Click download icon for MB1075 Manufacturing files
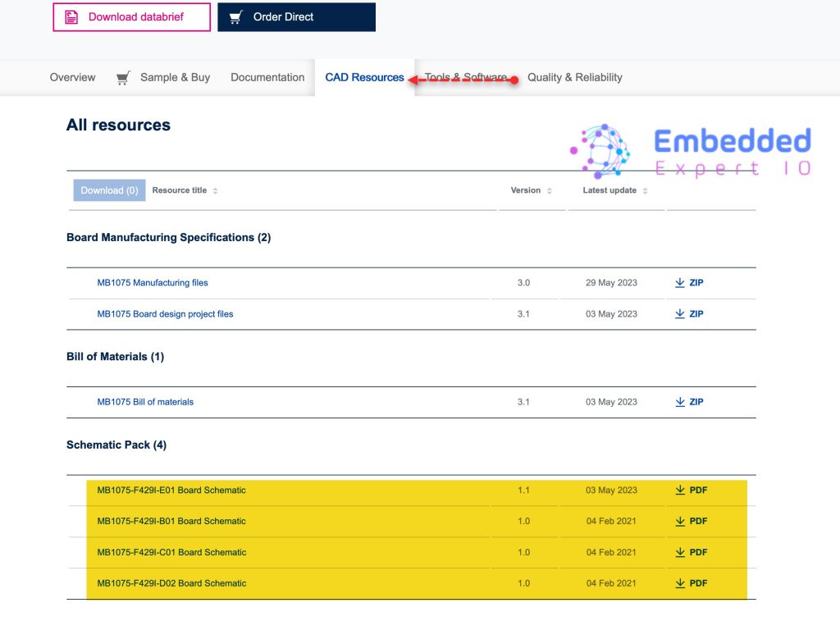The height and width of the screenshot is (621, 840). coord(679,283)
